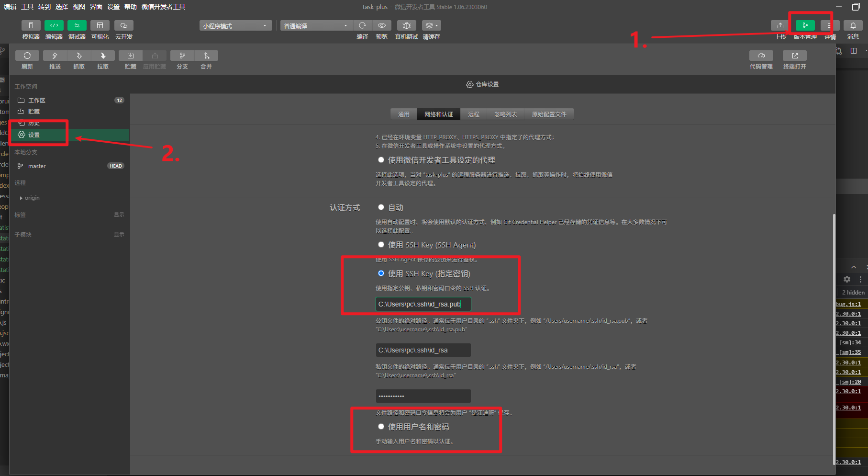The image size is (868, 476).
Task: Select 使用用户名和密码 radio option
Action: pyautogui.click(x=381, y=427)
